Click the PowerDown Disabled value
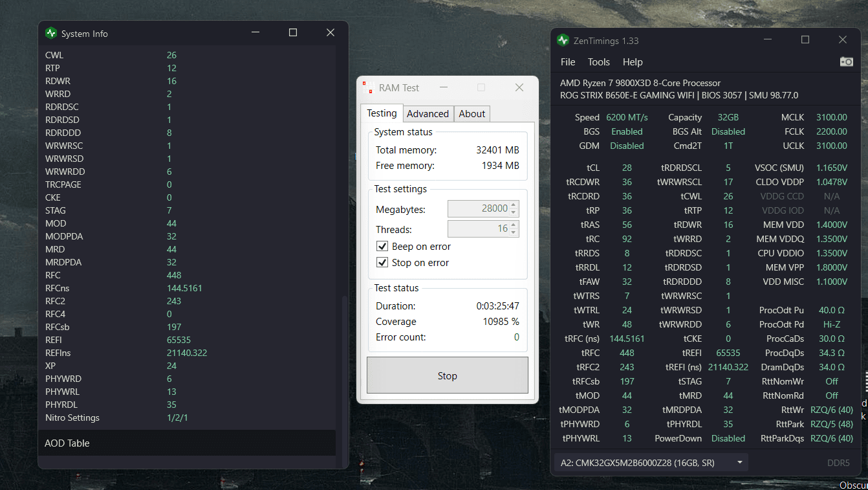The image size is (868, 490). click(x=728, y=438)
